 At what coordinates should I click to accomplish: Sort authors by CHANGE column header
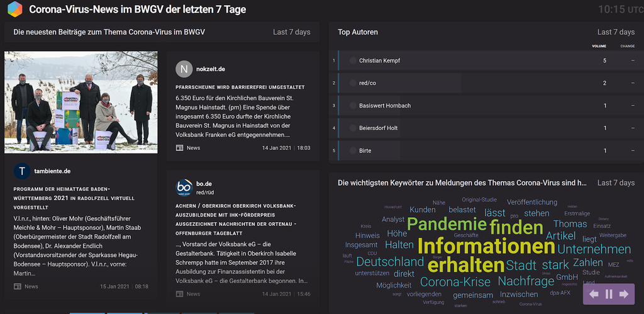click(x=627, y=46)
